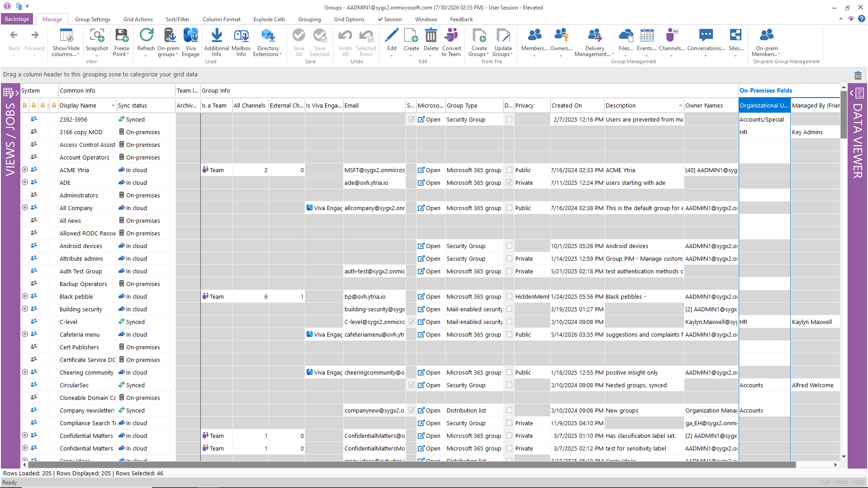Switch to Grid Options tab
The width and height of the screenshot is (868, 488).
point(349,19)
